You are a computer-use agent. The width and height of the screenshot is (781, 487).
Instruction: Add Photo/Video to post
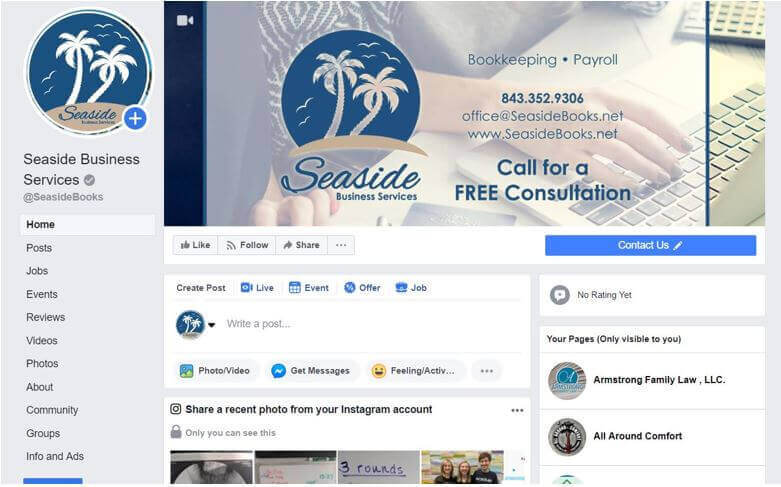(215, 371)
